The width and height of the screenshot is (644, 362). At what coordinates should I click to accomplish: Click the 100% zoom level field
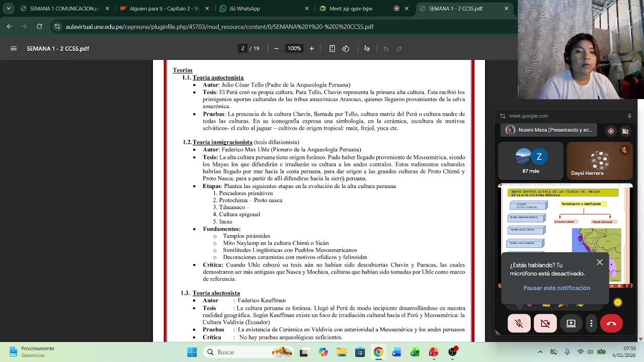coord(294,49)
